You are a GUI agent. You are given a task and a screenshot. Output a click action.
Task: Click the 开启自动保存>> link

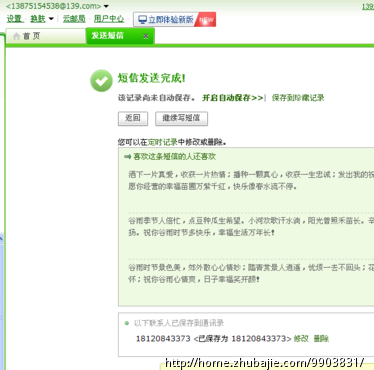pos(233,98)
